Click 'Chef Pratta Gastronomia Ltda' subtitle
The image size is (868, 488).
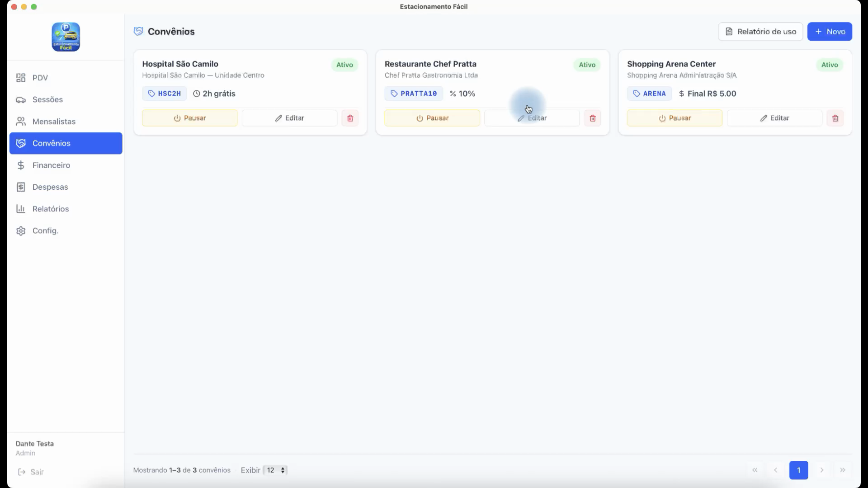pyautogui.click(x=431, y=75)
